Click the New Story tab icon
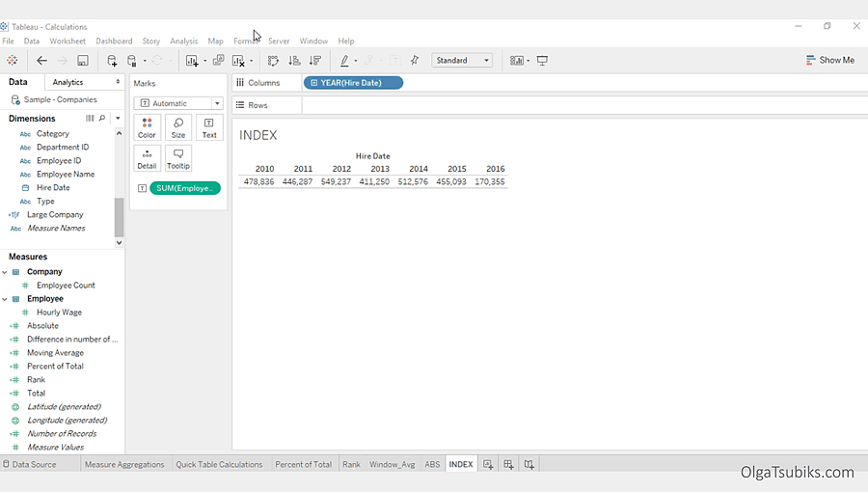 coord(529,464)
